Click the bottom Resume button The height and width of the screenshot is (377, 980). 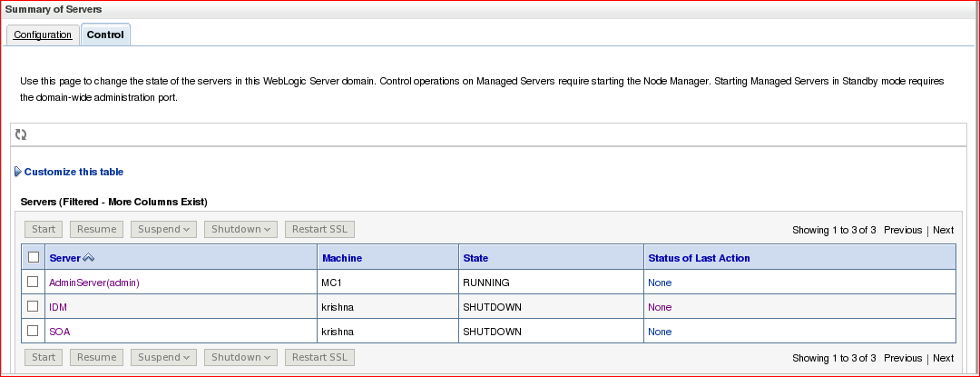coord(97,358)
